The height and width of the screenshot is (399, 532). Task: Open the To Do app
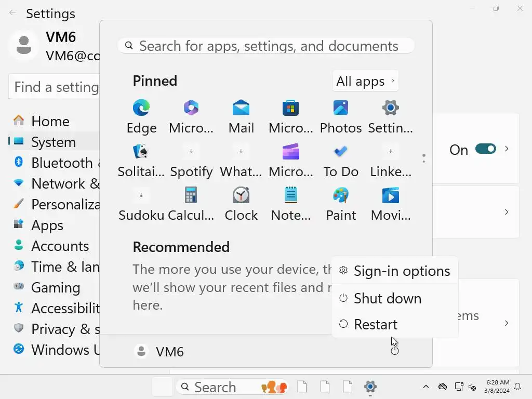point(341,161)
